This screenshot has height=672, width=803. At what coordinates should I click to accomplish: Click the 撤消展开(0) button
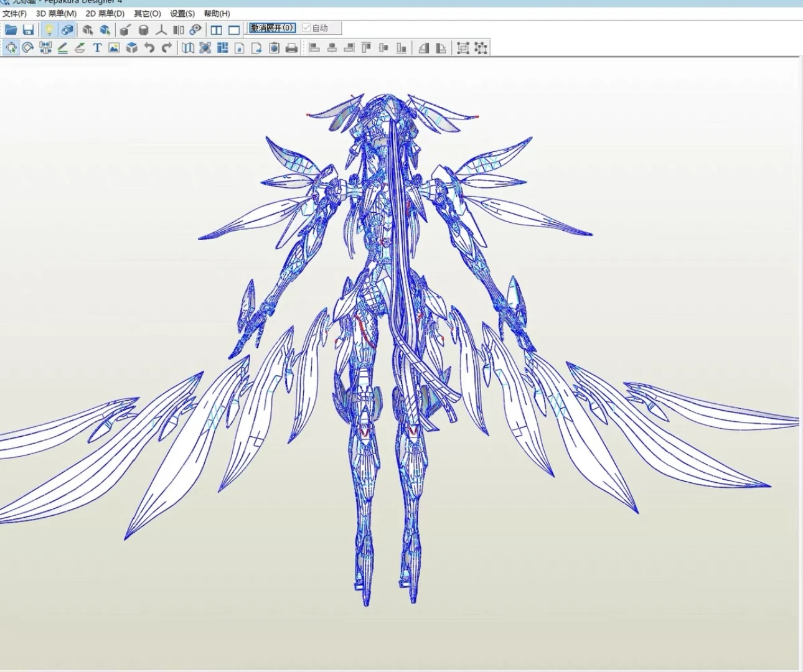[x=271, y=28]
